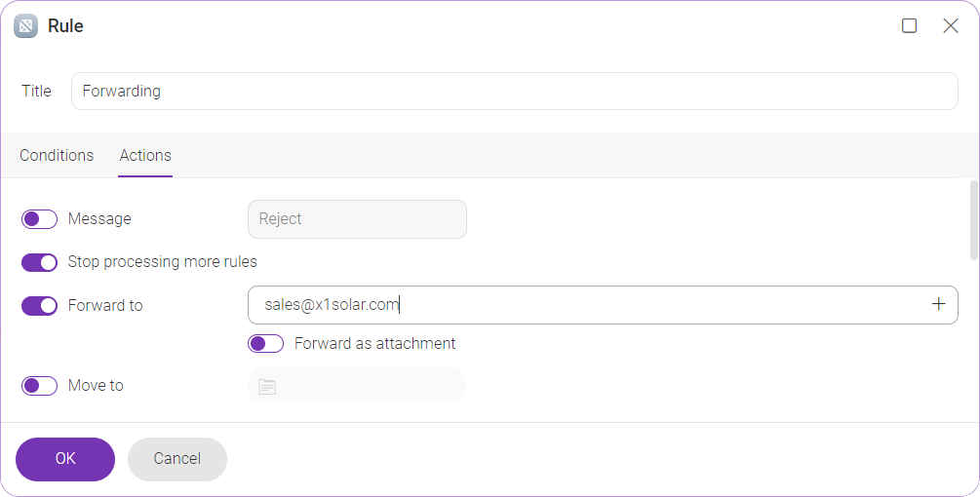The width and height of the screenshot is (980, 497).
Task: Open the Move to folder picker icon
Action: coord(267,387)
